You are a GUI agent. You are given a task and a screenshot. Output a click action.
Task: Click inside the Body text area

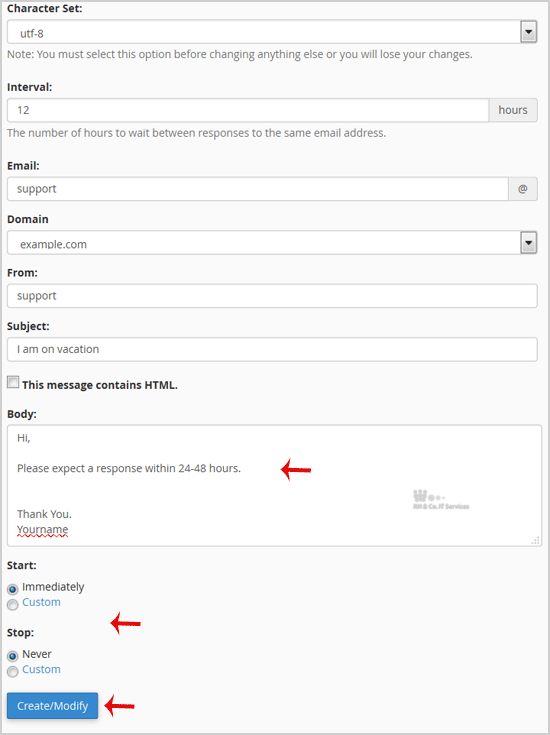[x=274, y=486]
